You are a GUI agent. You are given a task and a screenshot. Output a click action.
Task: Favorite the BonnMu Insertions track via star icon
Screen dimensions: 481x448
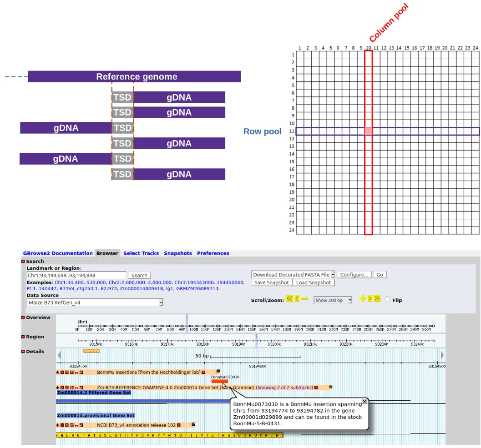pos(57,372)
